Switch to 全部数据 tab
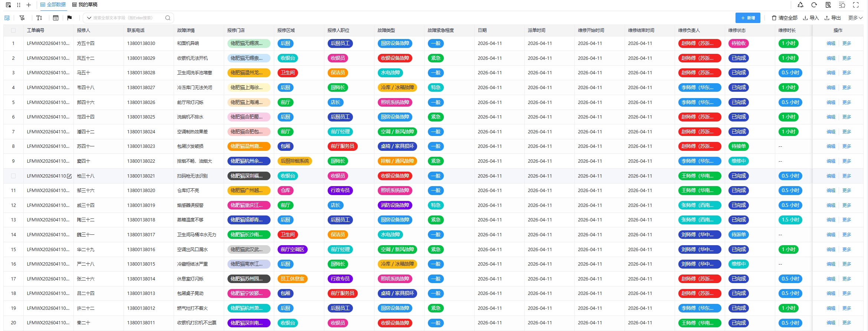868x331 pixels. (x=53, y=5)
